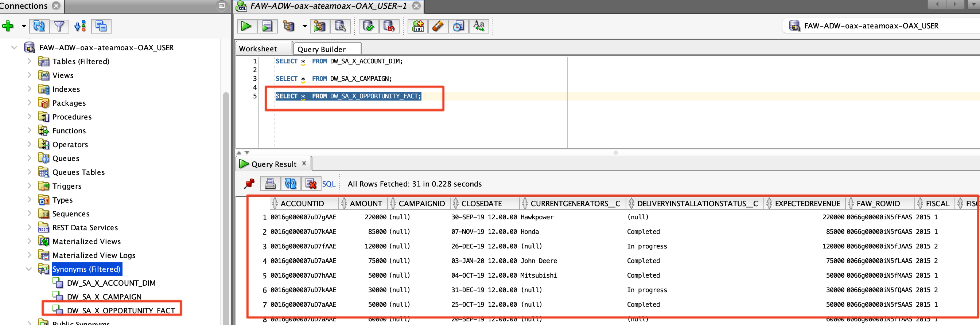The width and height of the screenshot is (980, 325).
Task: Close the FAW-ADW-oax-ateamoax-OAX_USER~1 editor tab
Action: 417,6
